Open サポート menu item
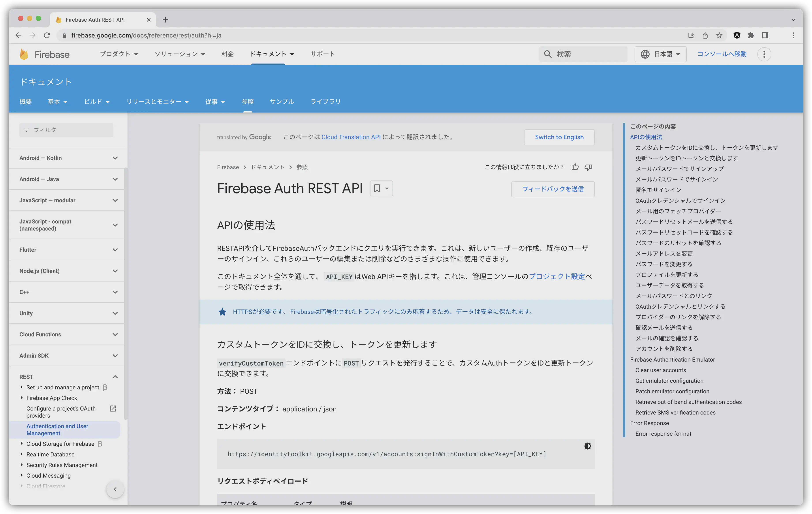 (322, 54)
